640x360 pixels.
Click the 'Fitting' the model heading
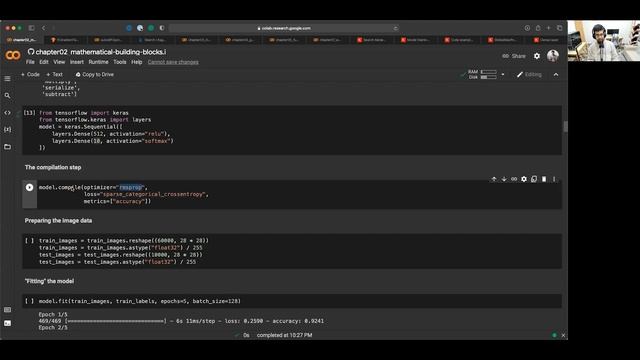point(49,281)
